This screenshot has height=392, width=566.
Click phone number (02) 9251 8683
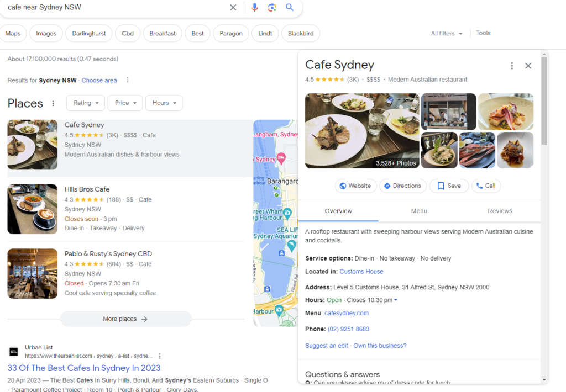(x=348, y=329)
